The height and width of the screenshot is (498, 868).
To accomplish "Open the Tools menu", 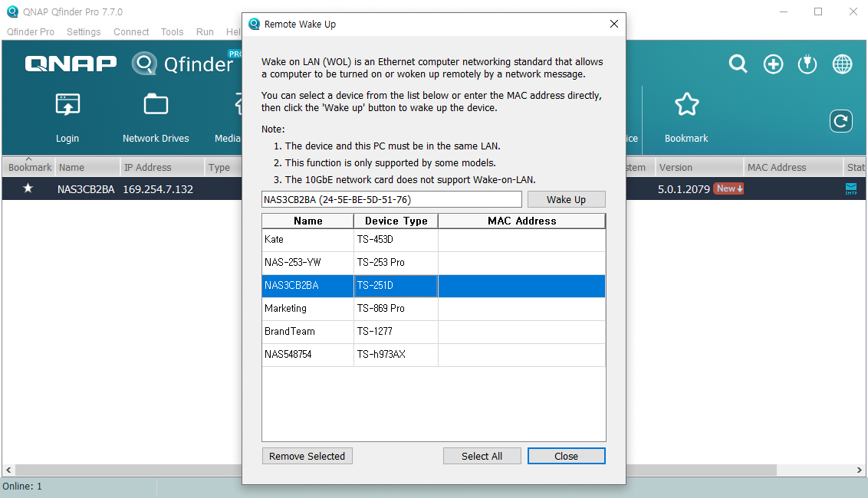I will pyautogui.click(x=172, y=32).
